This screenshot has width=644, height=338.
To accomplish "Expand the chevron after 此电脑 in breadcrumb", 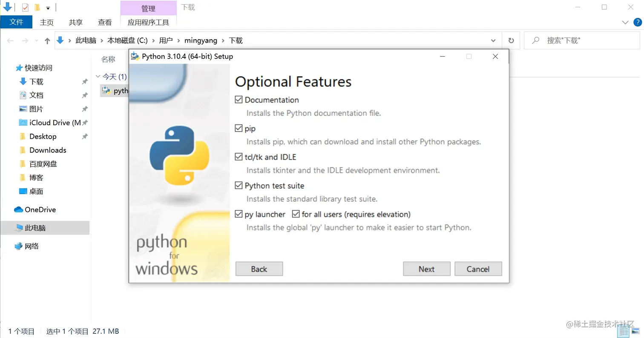I will [102, 41].
